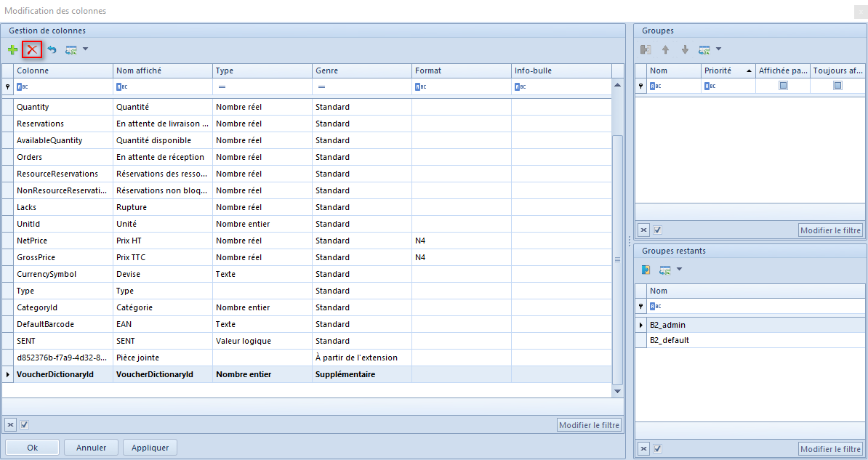
Task: Click the Annuler button
Action: point(91,447)
